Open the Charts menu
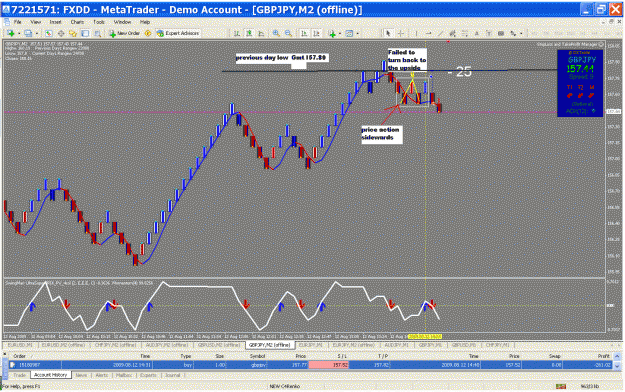Viewport: 625px width, 392px height. tap(77, 22)
